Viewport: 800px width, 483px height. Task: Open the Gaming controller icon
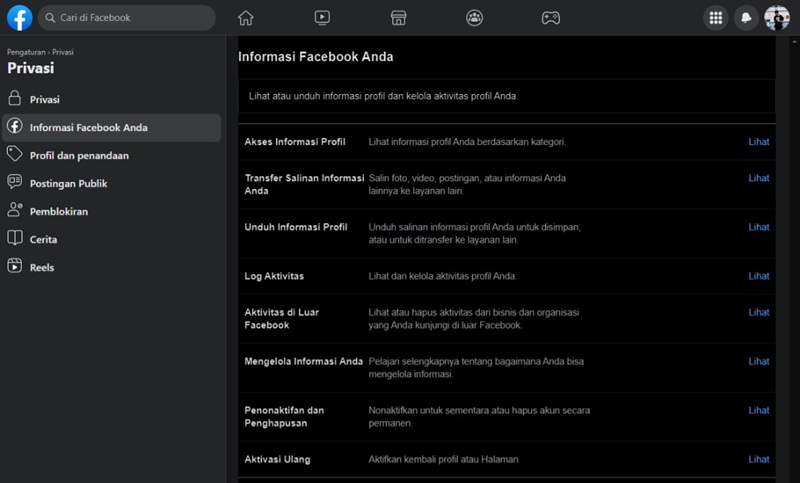(x=550, y=17)
